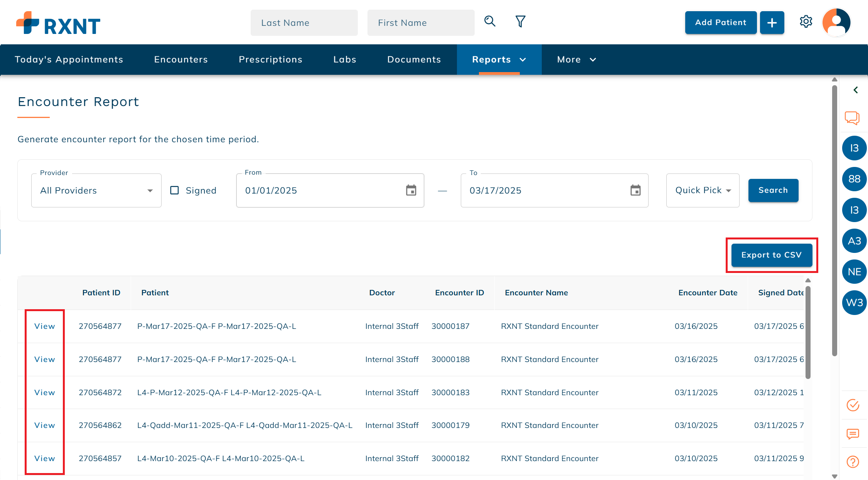Open settings gear icon
Viewport: 868px width, 480px height.
coord(806,22)
